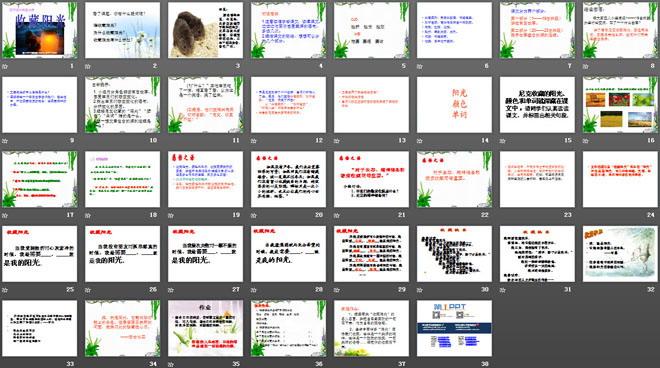Click the animation star under slide 21

coord(336,215)
